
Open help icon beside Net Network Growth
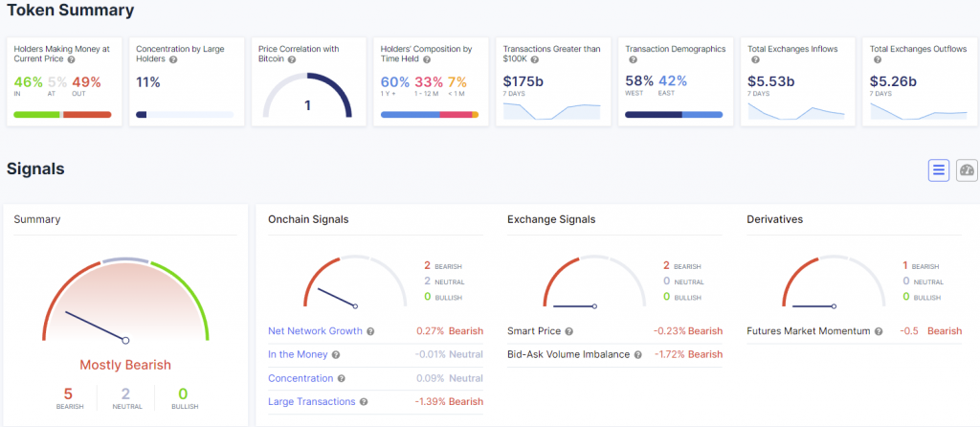click(370, 331)
